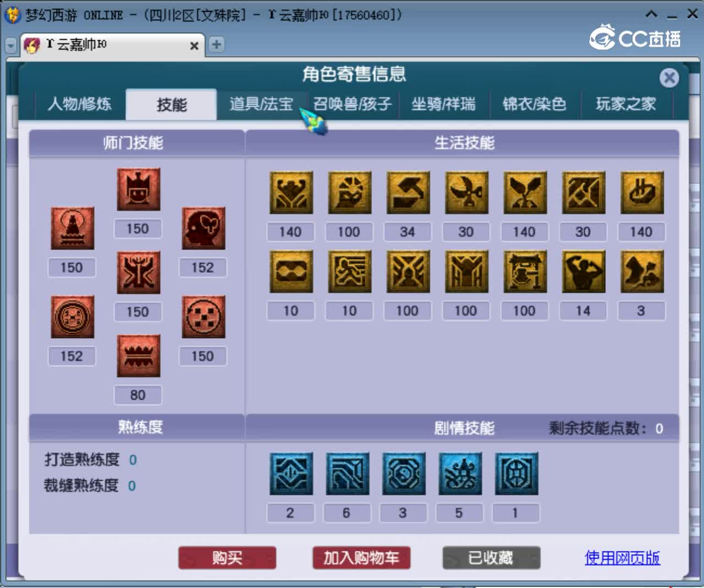704x588 pixels.
Task: Click the last top-row life skill icon above 140
Action: tap(642, 192)
